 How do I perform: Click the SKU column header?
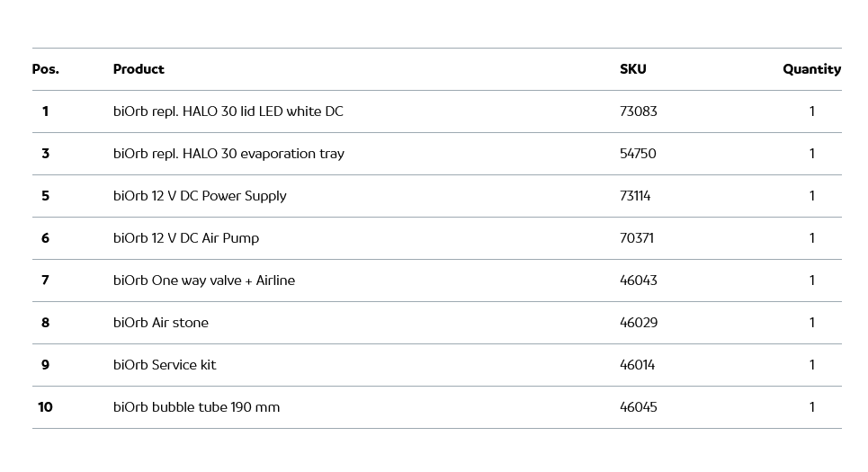(632, 69)
